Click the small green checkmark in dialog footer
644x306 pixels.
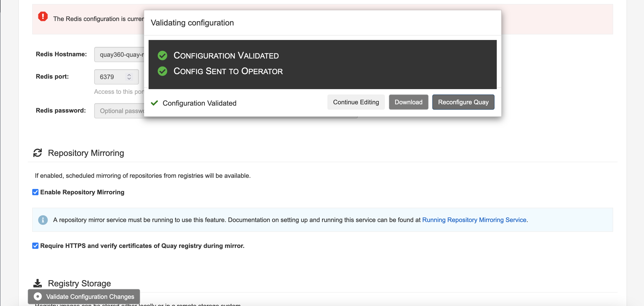pyautogui.click(x=154, y=103)
